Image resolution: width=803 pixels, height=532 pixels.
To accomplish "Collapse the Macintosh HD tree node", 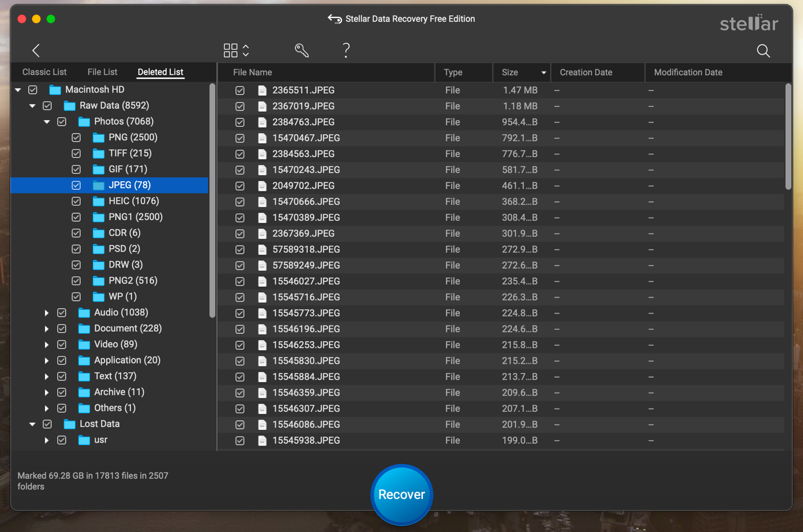I will point(18,90).
